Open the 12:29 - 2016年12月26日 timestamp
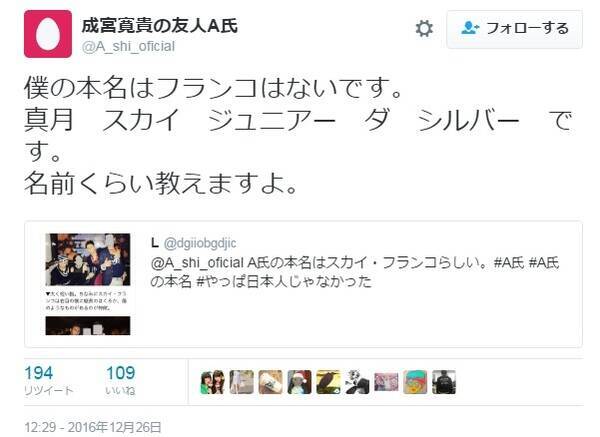This screenshot has height=437, width=600. 93,427
